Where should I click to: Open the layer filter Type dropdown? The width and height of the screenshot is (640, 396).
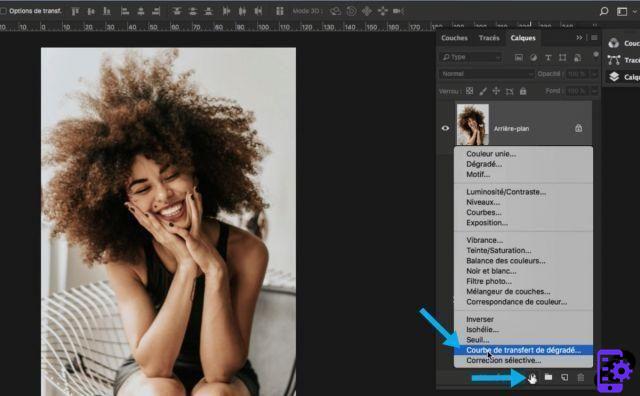(x=471, y=57)
